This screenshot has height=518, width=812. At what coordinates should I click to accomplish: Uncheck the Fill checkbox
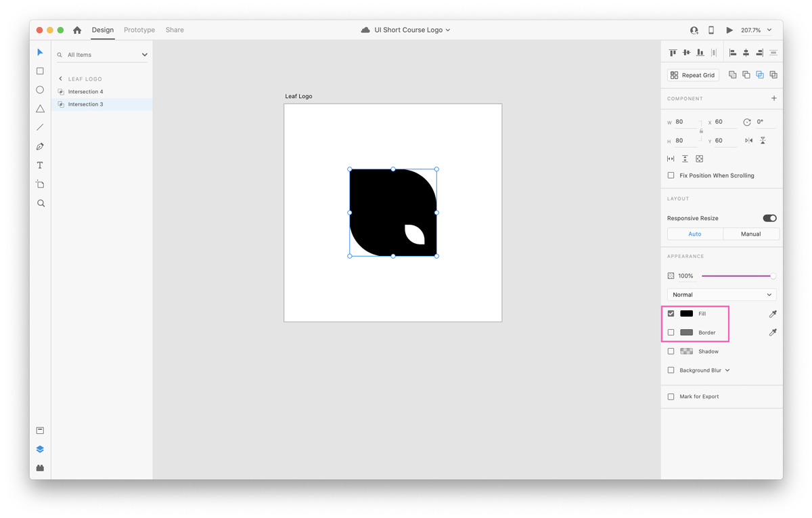(x=671, y=314)
